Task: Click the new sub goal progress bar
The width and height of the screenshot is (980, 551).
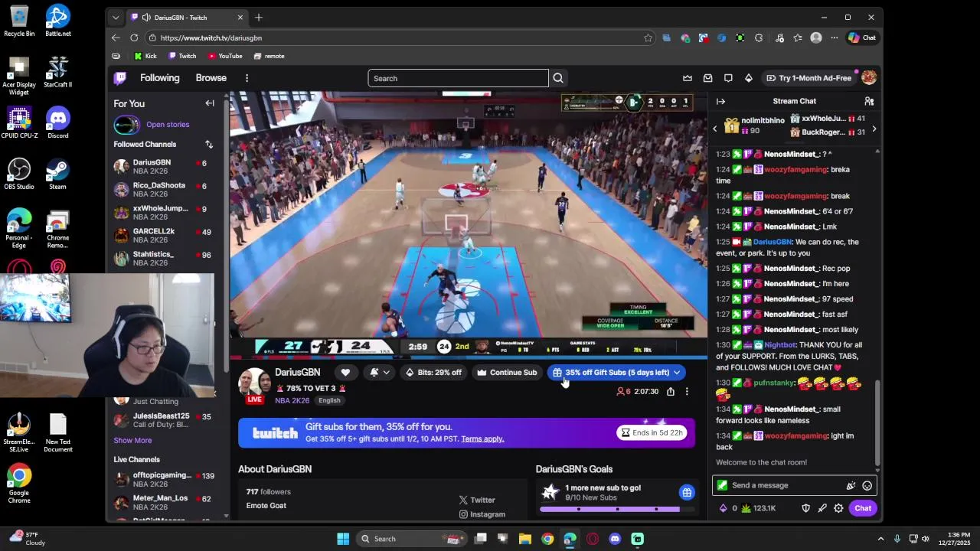Action: [617, 509]
